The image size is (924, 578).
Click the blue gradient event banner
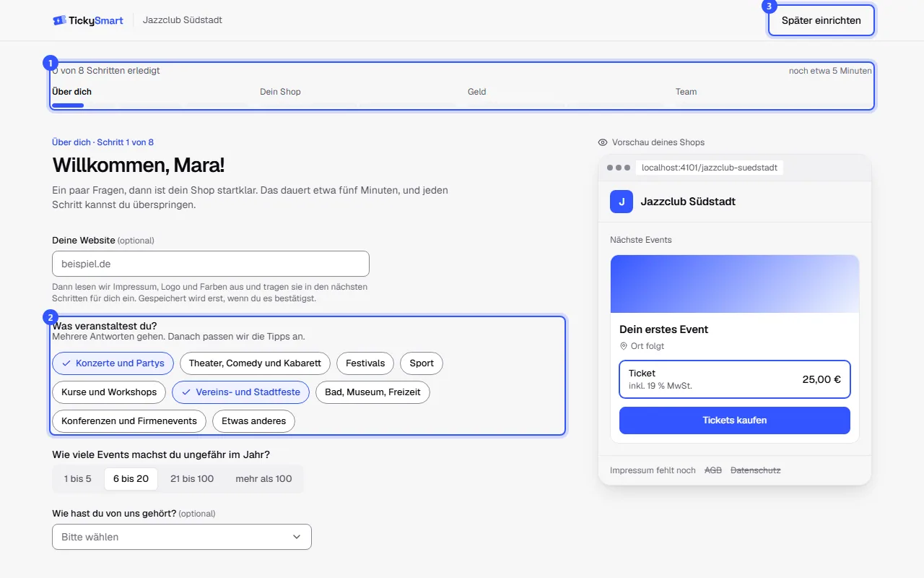click(x=735, y=284)
